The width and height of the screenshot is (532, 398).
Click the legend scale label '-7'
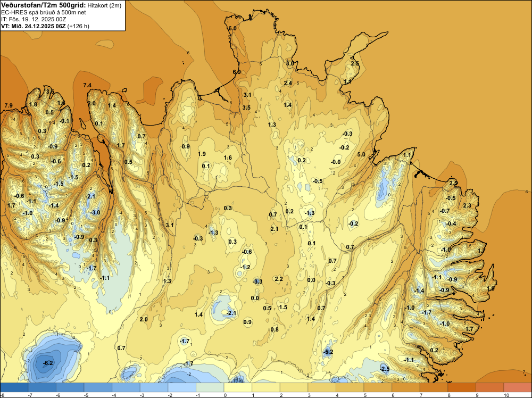coord(30,395)
